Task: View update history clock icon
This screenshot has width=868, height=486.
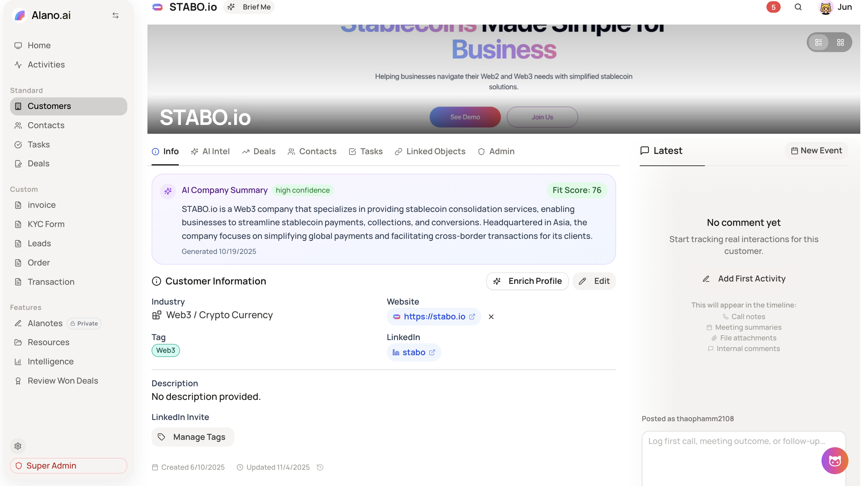Action: 320,467
